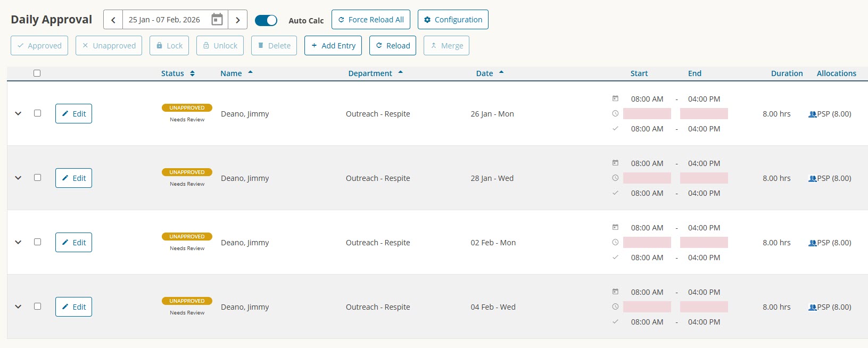Click approved checkmark icon in 28 Jan row

[615, 193]
